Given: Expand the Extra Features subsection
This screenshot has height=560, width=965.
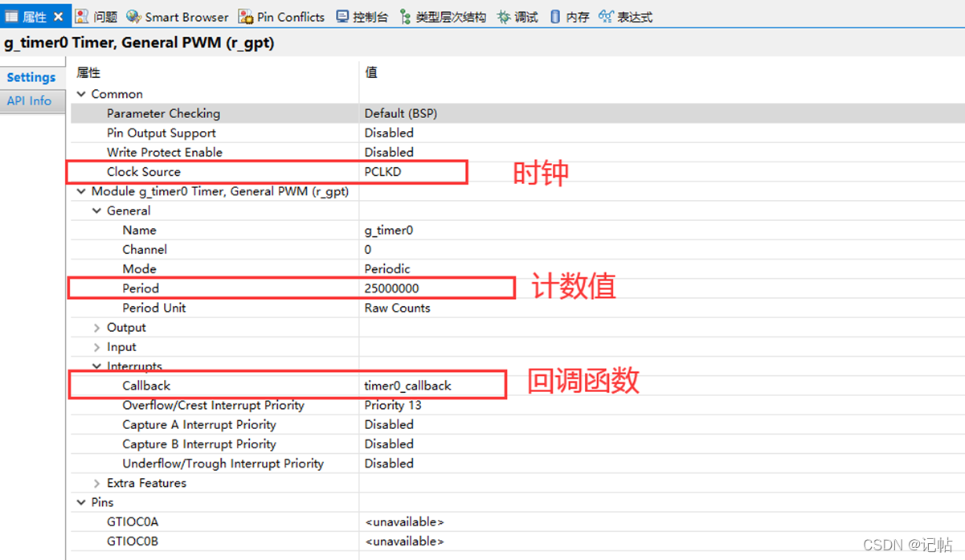Looking at the screenshot, I should [x=96, y=483].
